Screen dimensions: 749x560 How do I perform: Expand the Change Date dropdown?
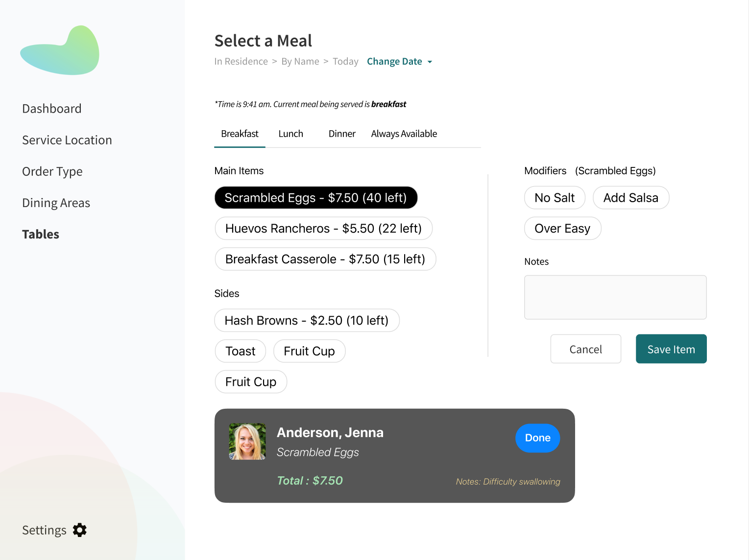[x=399, y=62]
